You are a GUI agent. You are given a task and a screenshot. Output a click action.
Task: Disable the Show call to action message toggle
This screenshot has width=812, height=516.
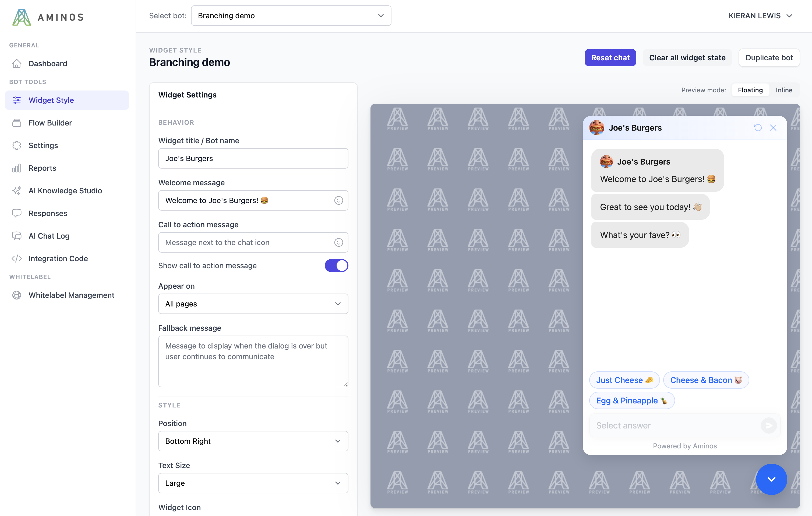[x=336, y=266]
